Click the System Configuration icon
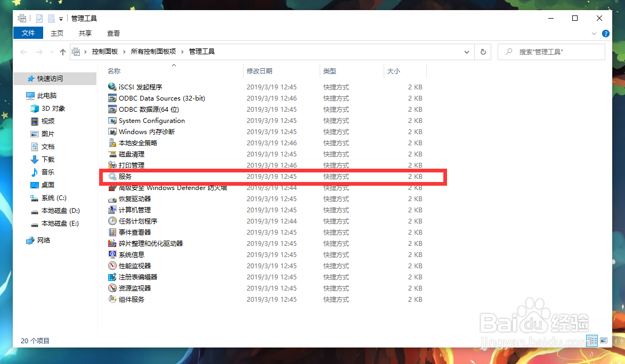 point(112,120)
